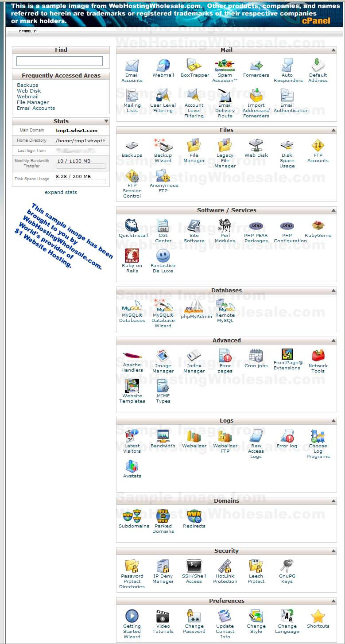Image resolution: width=345 pixels, height=644 pixels.
Task: Open Ruby on Rails
Action: [x=132, y=261]
